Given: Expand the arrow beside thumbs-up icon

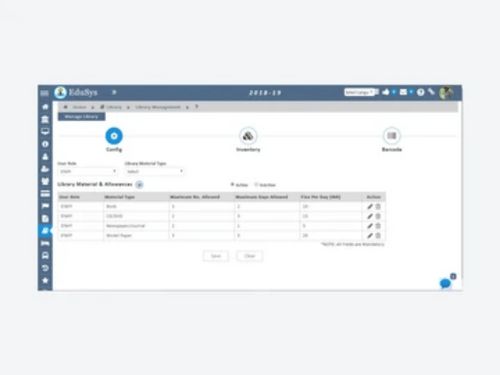Looking at the screenshot, I should (x=394, y=92).
